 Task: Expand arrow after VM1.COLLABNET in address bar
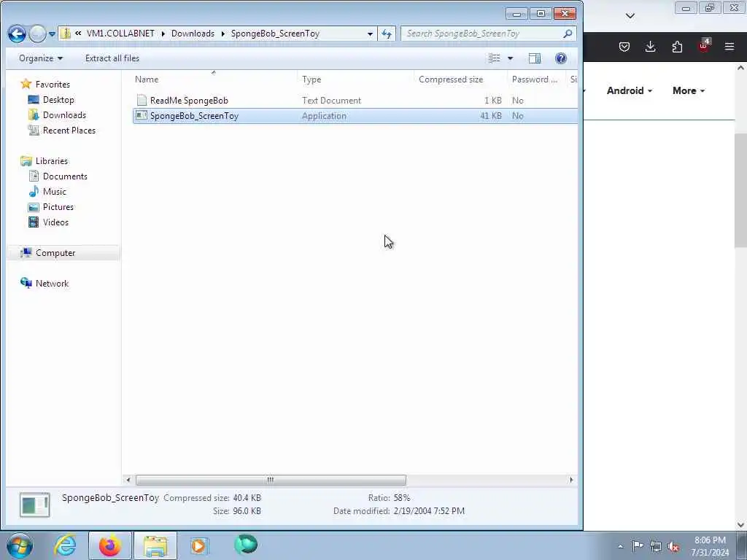click(163, 34)
